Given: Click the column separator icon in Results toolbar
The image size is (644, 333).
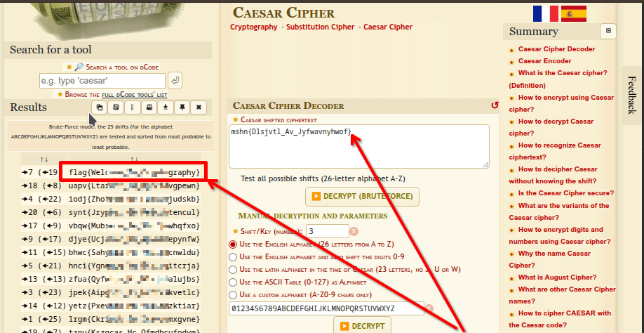Looking at the screenshot, I should (133, 107).
